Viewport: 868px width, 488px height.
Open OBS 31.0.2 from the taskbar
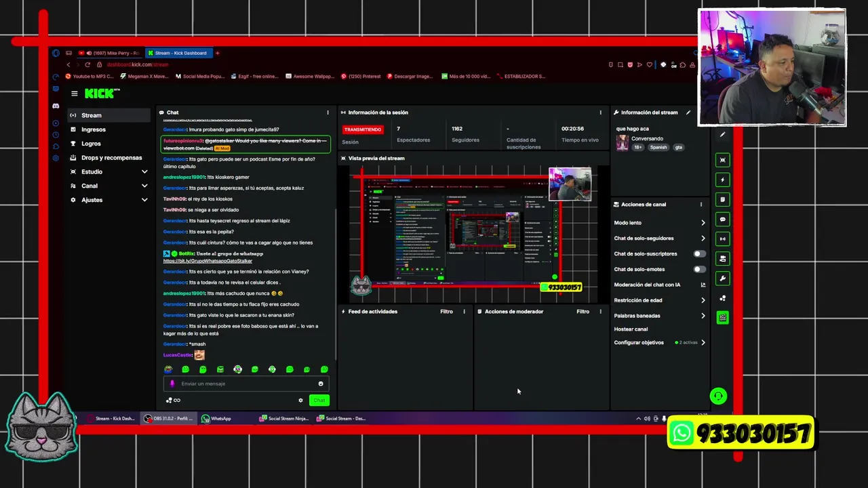(168, 418)
